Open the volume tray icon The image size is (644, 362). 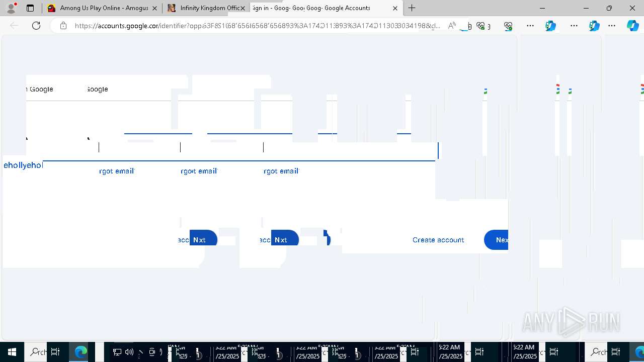pos(129,352)
